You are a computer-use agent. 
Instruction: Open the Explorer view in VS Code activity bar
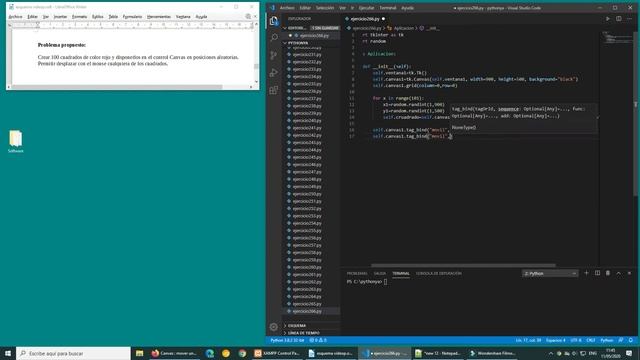(274, 20)
